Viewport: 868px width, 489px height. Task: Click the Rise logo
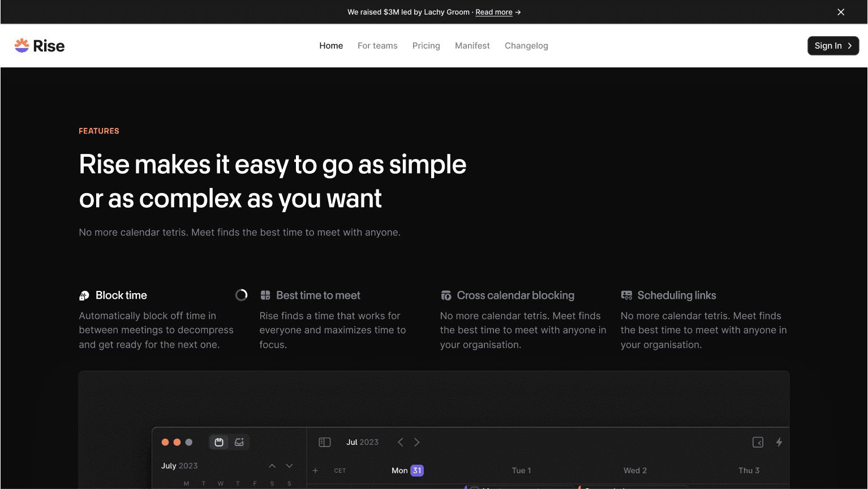[40, 46]
